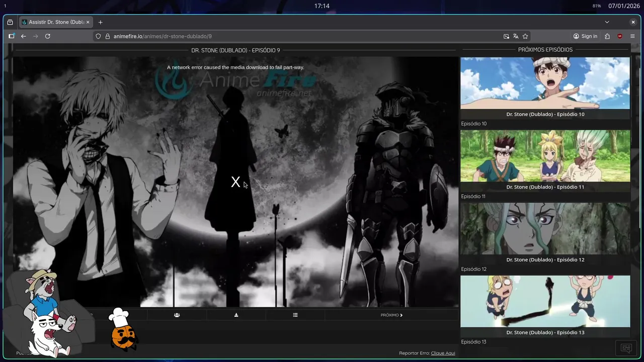This screenshot has width=644, height=362.
Task: Bookmark page with star icon
Action: tap(525, 36)
